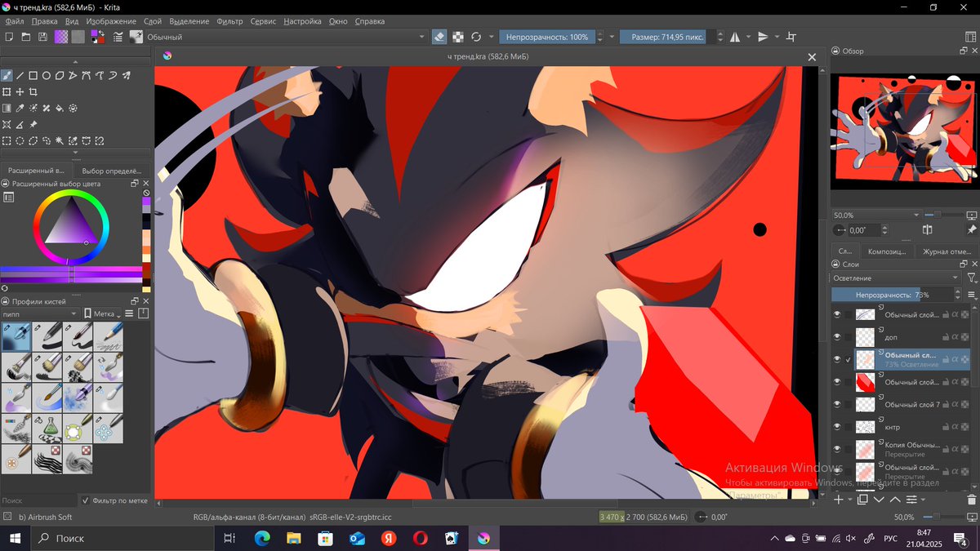Viewport: 980px width, 551px height.
Task: Select the Reference Images pin tool
Action: [33, 124]
